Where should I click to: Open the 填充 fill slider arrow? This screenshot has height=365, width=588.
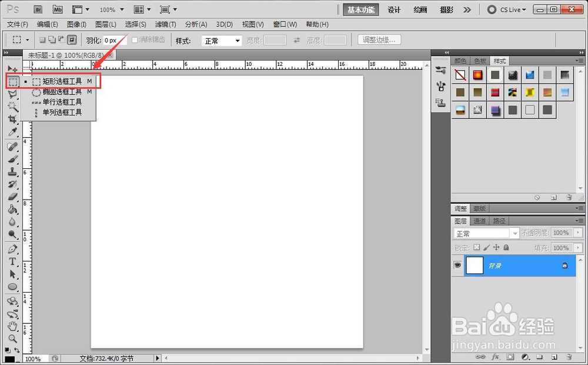coord(578,248)
